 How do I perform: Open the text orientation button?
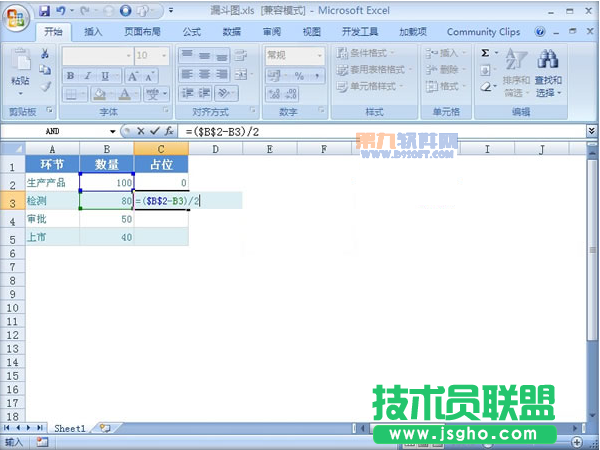coord(224,93)
